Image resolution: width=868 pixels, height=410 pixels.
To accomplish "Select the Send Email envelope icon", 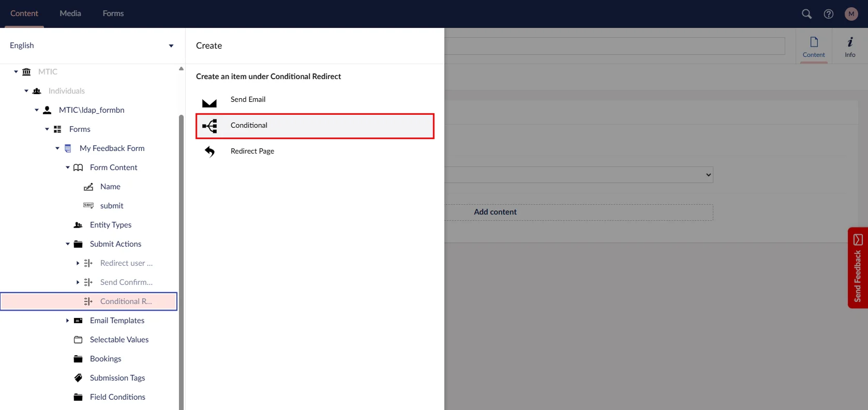I will pos(209,102).
